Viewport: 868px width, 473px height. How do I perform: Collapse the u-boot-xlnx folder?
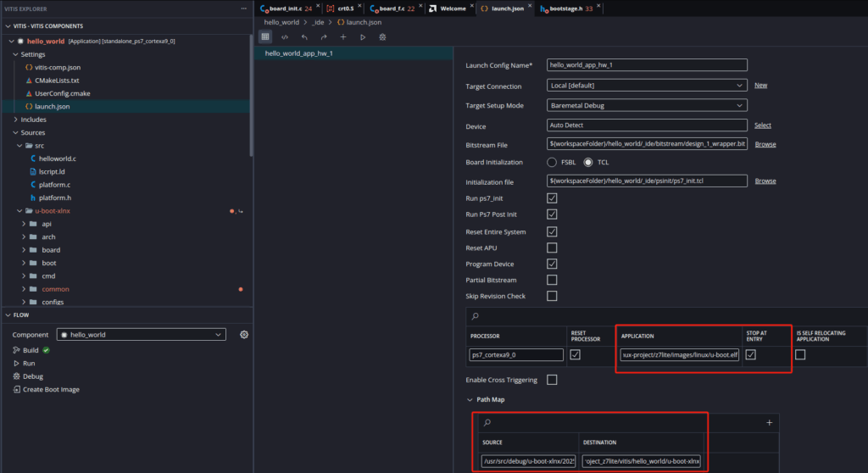coord(20,211)
